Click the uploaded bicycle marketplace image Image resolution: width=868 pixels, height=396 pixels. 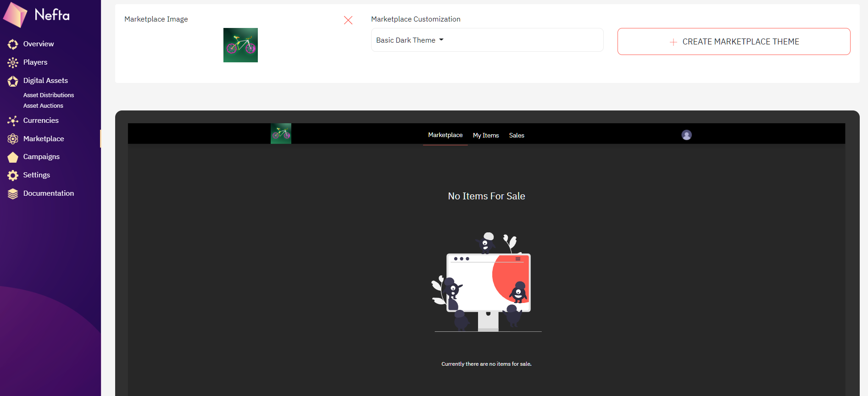tap(240, 45)
